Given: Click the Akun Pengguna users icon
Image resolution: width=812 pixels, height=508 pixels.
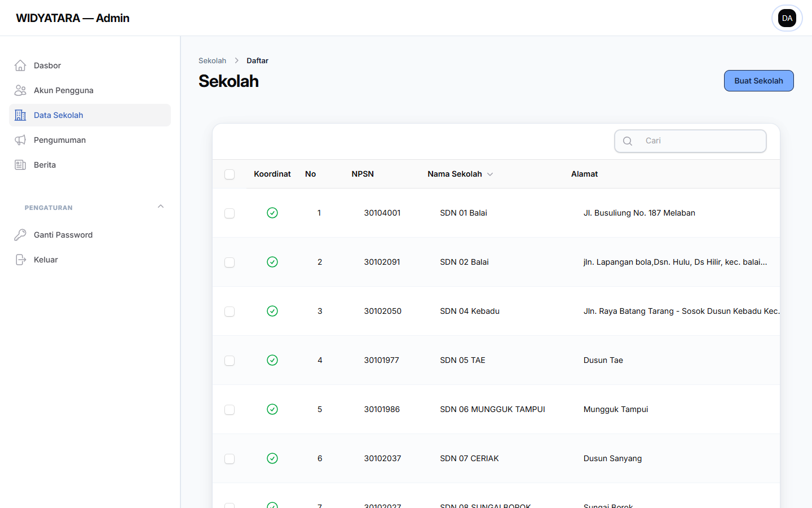Looking at the screenshot, I should (x=20, y=90).
